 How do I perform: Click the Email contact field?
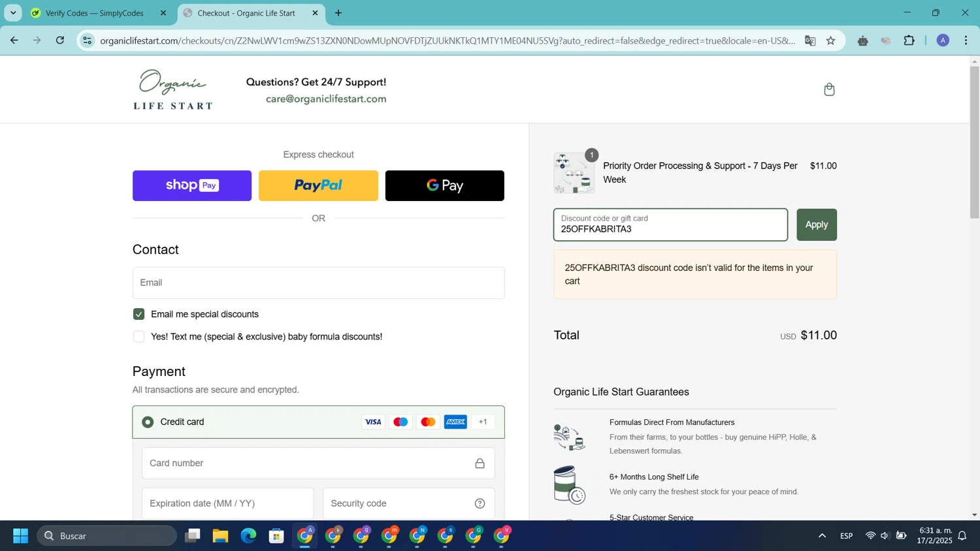coord(319,283)
